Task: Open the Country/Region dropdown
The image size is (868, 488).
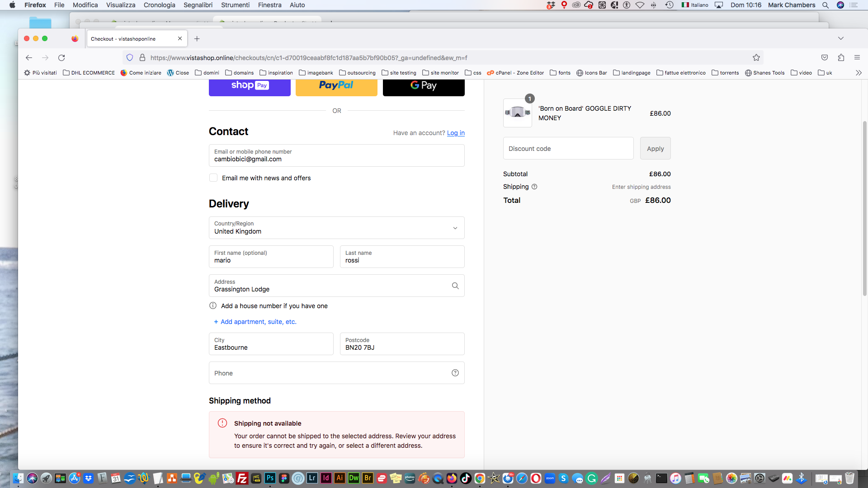Action: [x=336, y=228]
